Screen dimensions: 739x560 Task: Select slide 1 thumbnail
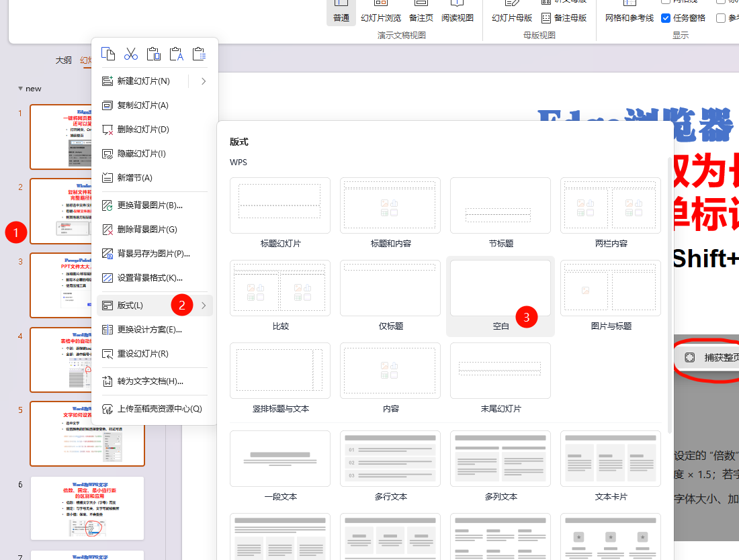tap(60, 136)
